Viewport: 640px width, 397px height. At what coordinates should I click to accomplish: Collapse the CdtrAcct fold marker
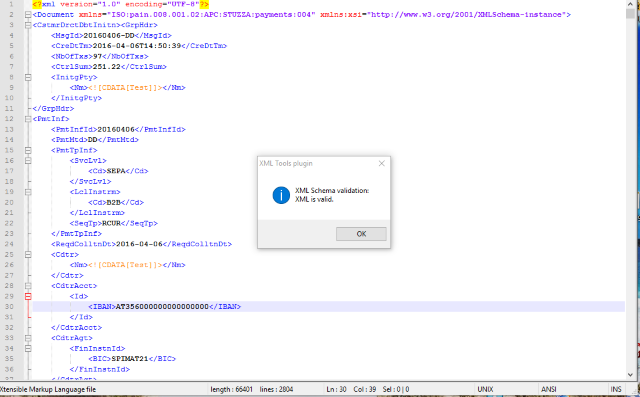(28, 286)
